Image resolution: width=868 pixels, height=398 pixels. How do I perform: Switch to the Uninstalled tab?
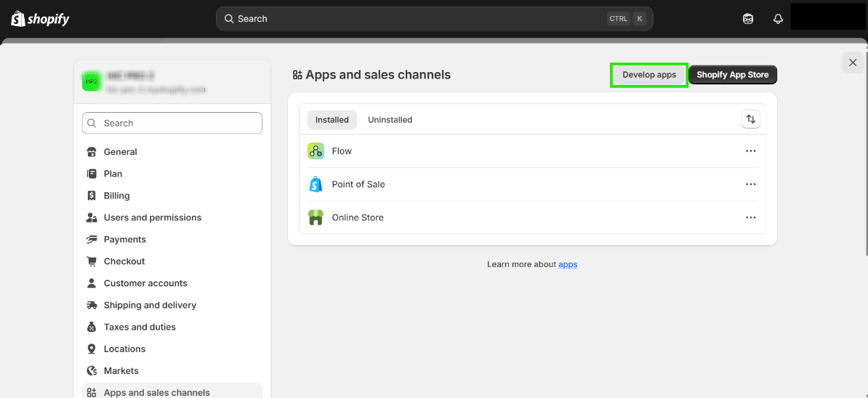pos(390,120)
